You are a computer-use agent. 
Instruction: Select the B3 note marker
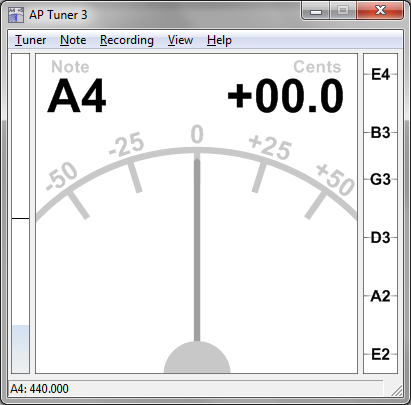click(x=380, y=133)
